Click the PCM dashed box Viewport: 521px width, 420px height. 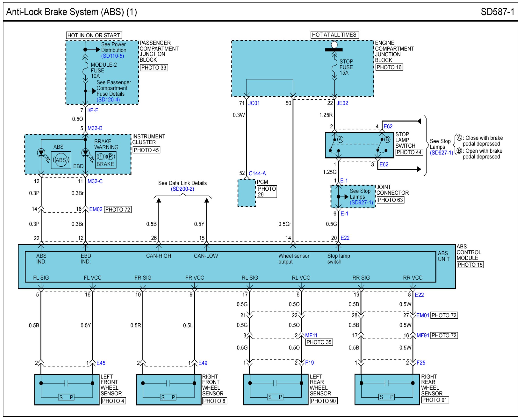click(246, 193)
